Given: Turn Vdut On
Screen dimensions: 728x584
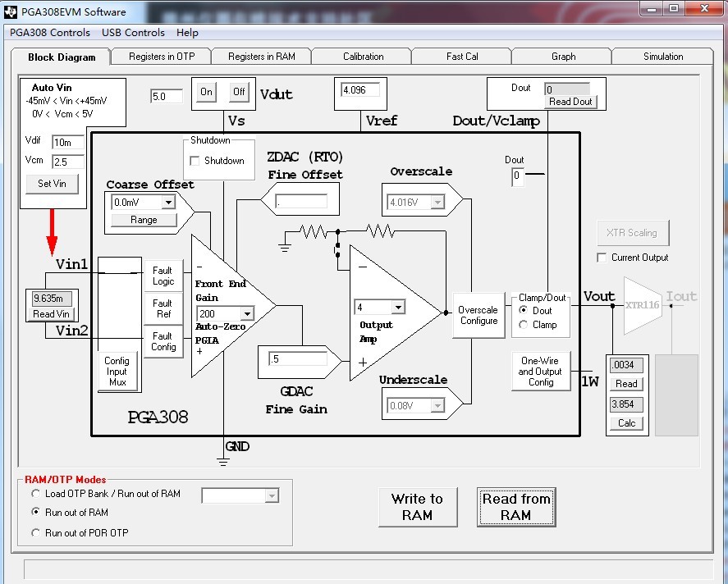Looking at the screenshot, I should coord(206,92).
